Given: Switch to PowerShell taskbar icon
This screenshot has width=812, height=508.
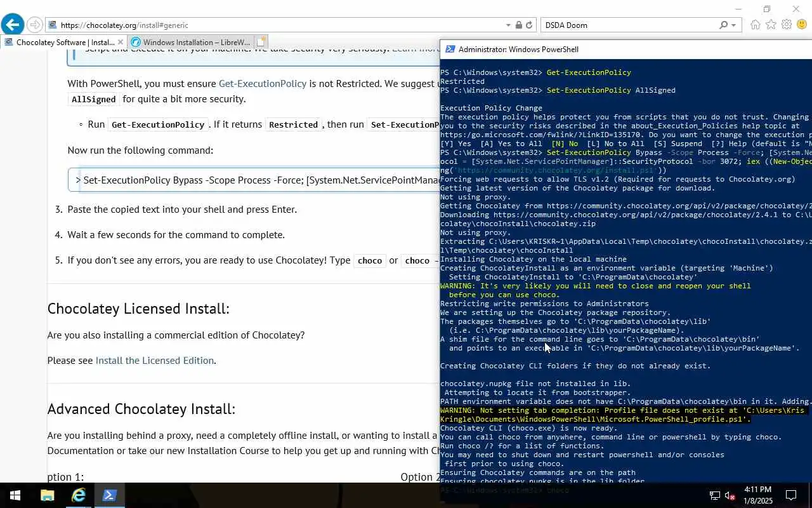Looking at the screenshot, I should pyautogui.click(x=110, y=495).
